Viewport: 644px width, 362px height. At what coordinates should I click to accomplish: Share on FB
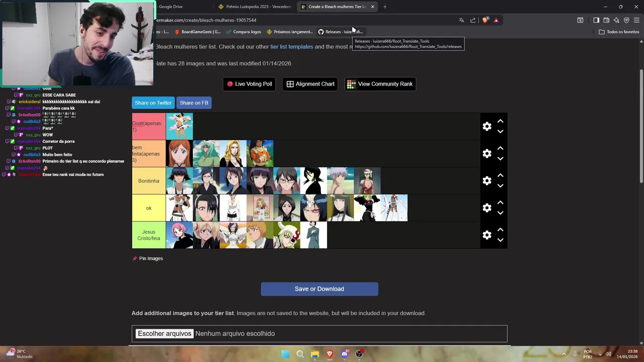[x=194, y=103]
